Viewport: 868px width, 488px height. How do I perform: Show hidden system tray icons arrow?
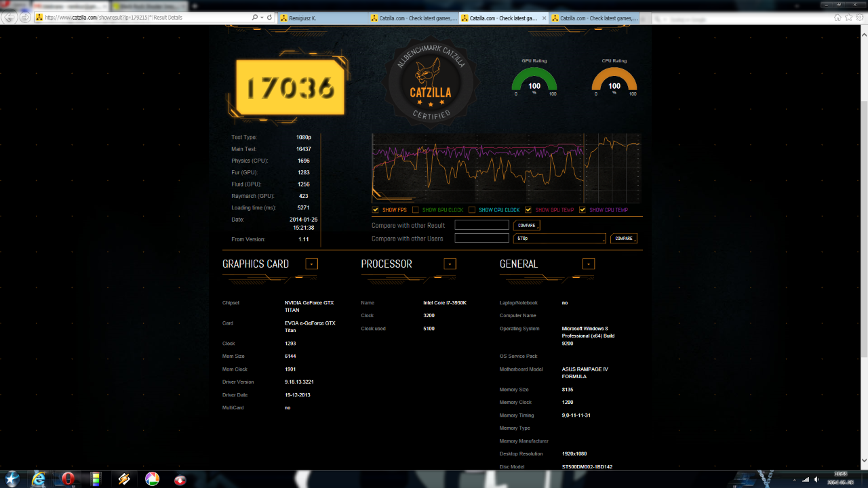(794, 479)
